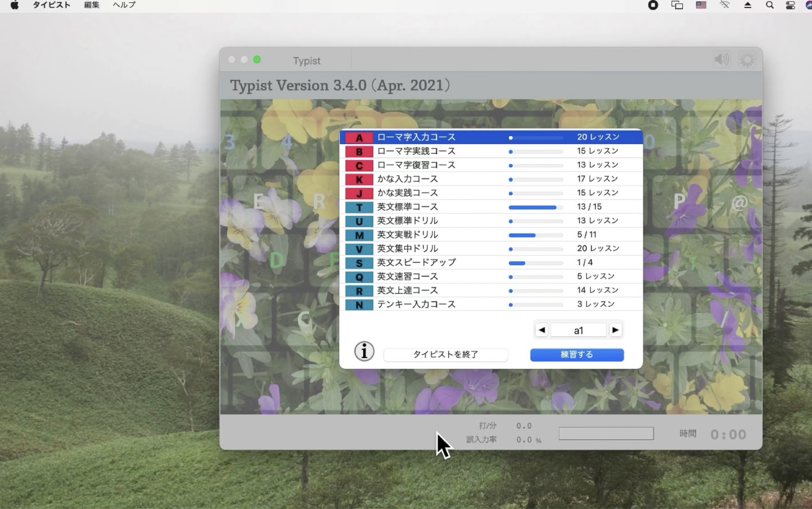812x509 pixels.
Task: Click the US input source flag
Action: [x=701, y=5]
